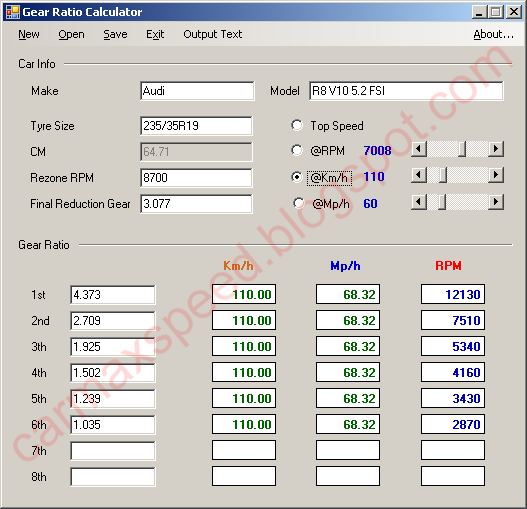Click the 1st gear ratio field 4.373

pos(113,295)
